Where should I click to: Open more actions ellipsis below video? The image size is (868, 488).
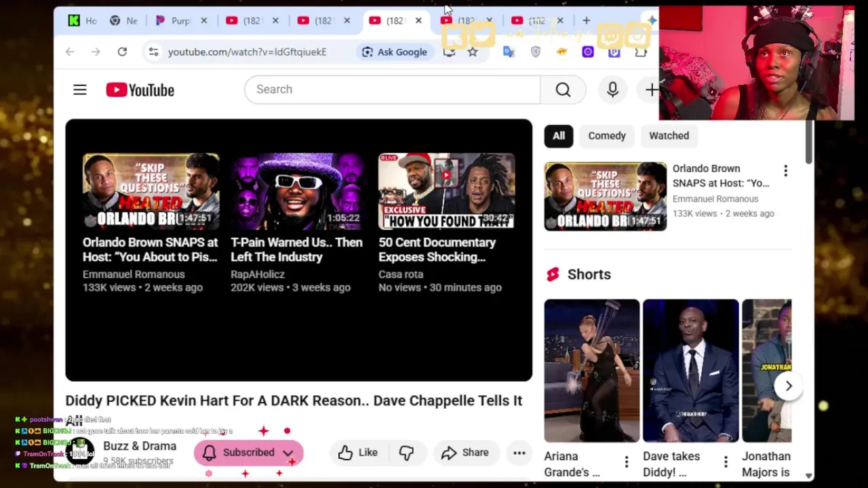pos(519,453)
